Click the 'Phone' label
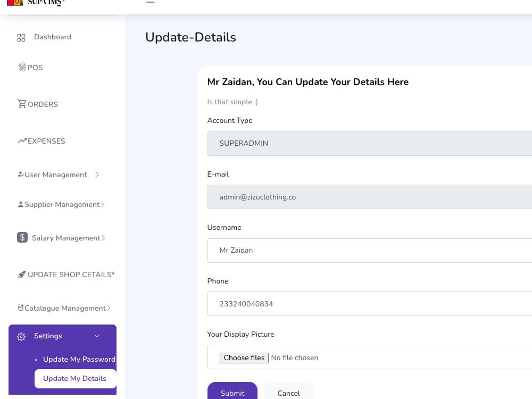532x399 pixels. pyautogui.click(x=218, y=281)
